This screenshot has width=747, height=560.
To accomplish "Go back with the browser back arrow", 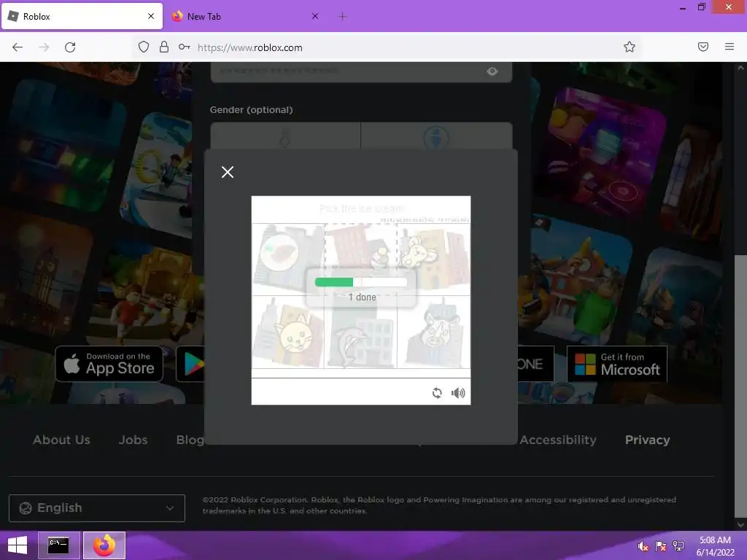I will [x=18, y=47].
